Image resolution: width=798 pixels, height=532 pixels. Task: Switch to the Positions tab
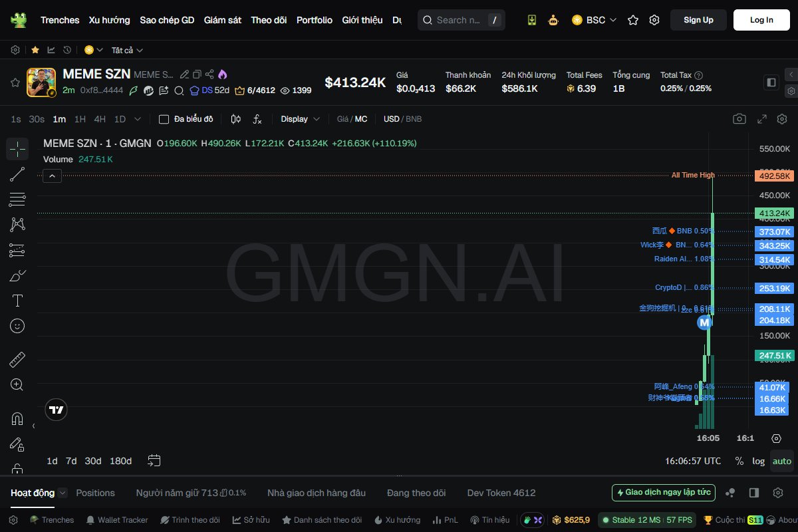[96, 493]
